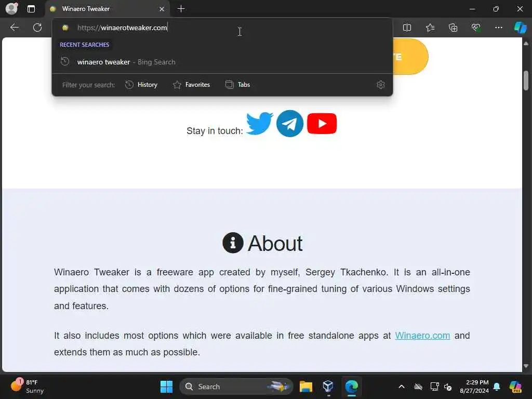Open File Explorer from taskbar
The height and width of the screenshot is (399, 532).
click(305, 387)
